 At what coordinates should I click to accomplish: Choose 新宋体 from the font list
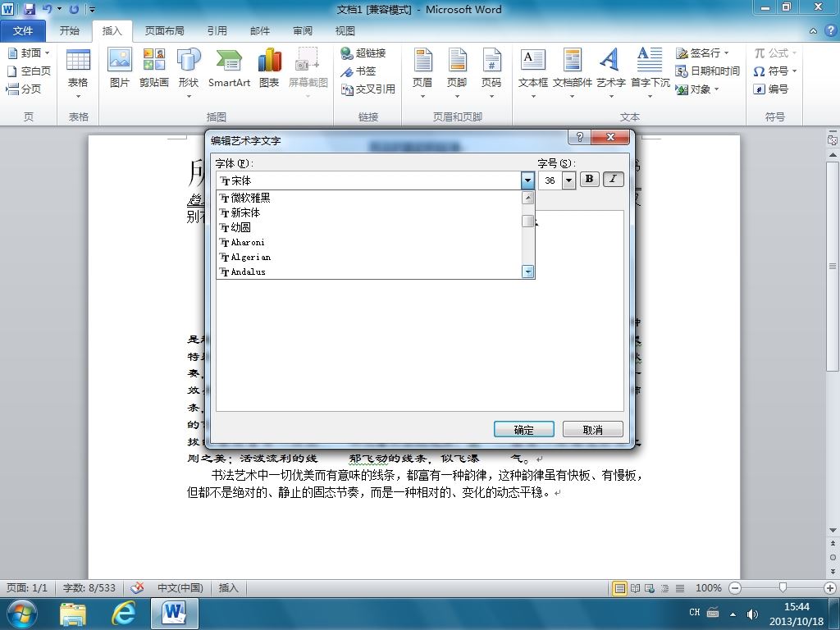tap(368, 212)
